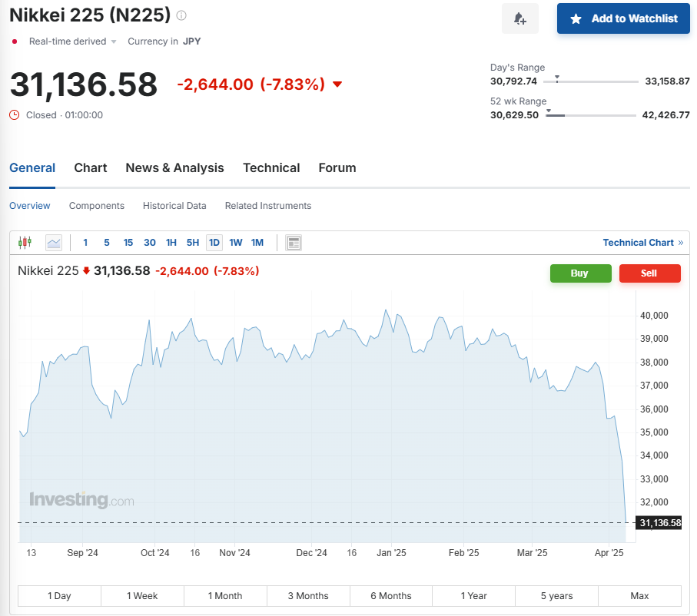
Task: Select the Historical Data sub-tab
Action: [x=174, y=206]
